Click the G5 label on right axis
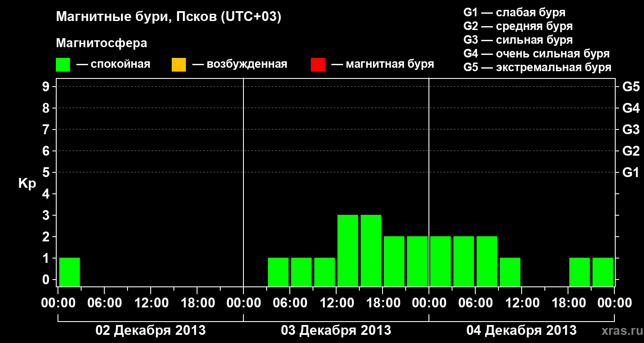This screenshot has width=644, height=343. click(631, 87)
